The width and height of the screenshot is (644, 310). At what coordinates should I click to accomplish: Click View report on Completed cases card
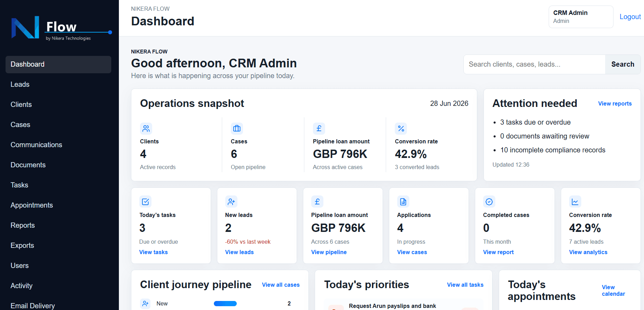coord(498,252)
